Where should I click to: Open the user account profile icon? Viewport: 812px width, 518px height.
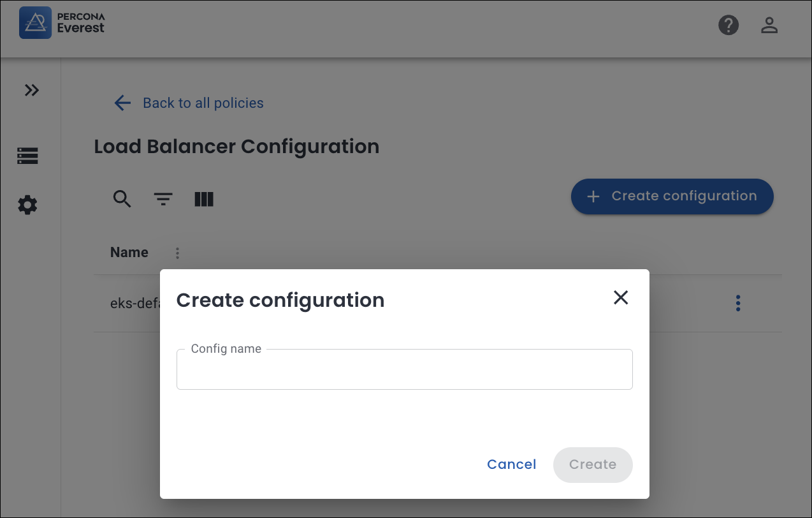769,26
